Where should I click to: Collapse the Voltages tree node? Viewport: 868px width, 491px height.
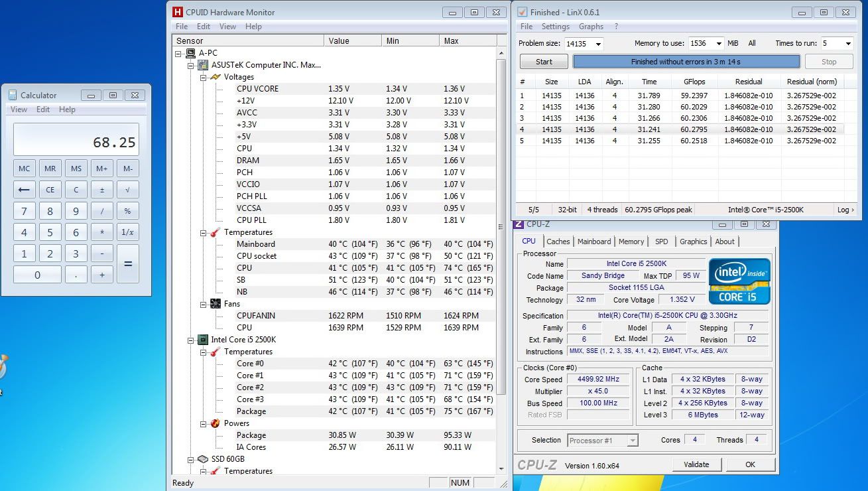pos(204,77)
